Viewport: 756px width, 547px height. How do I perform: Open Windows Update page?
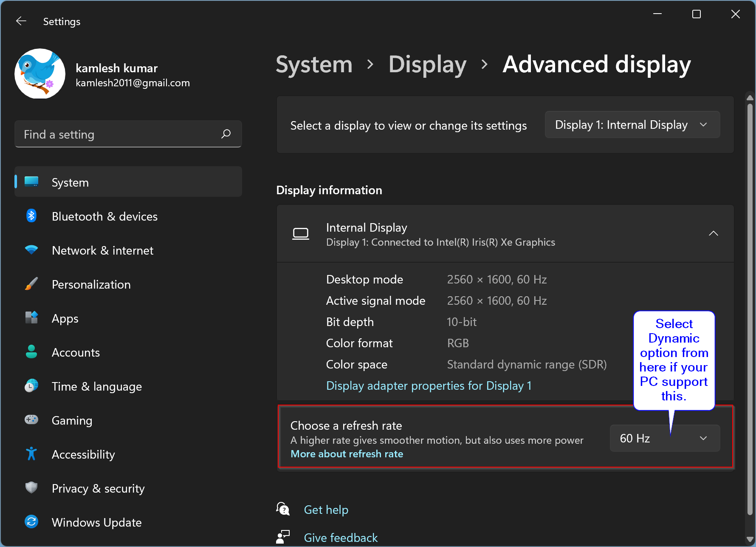[x=128, y=522]
